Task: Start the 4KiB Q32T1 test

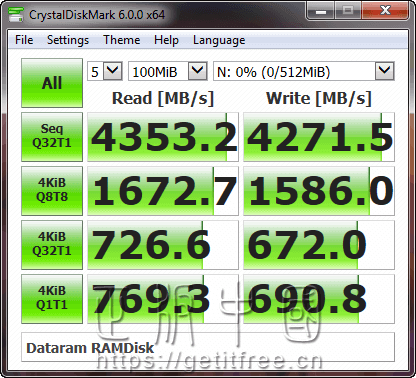Action: click(x=52, y=245)
